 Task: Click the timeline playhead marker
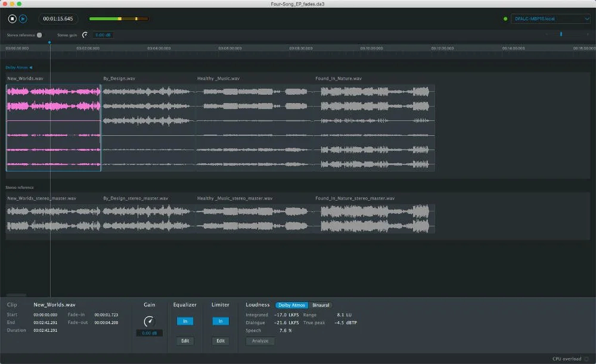click(49, 42)
